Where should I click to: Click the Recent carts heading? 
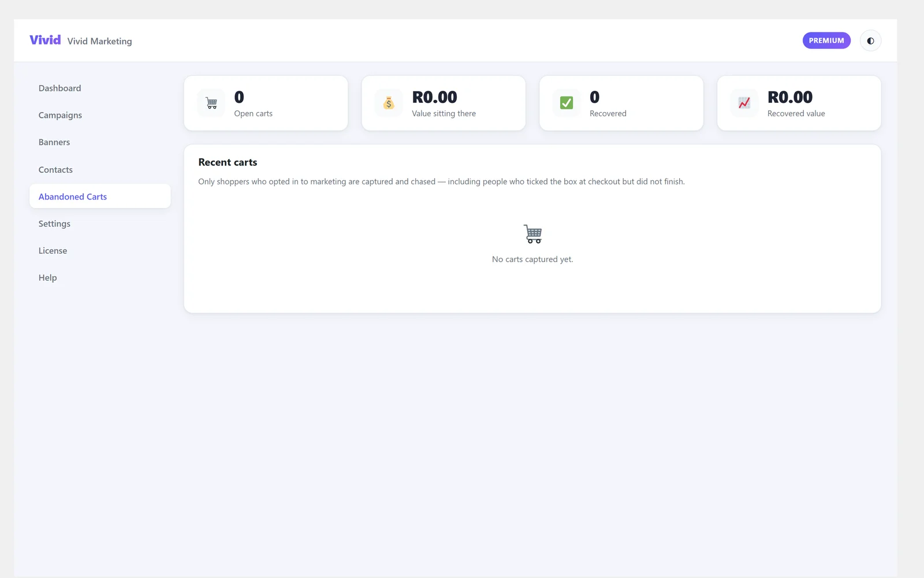[x=228, y=162]
